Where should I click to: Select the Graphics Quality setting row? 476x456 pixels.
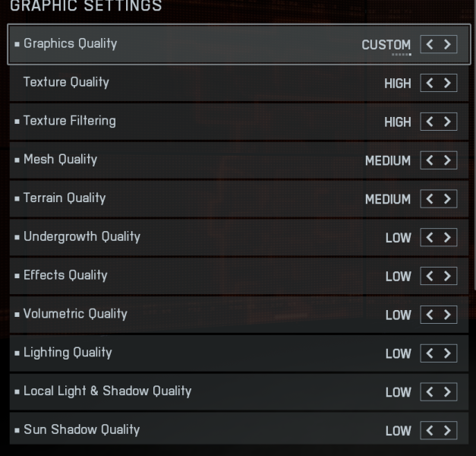(190, 44)
